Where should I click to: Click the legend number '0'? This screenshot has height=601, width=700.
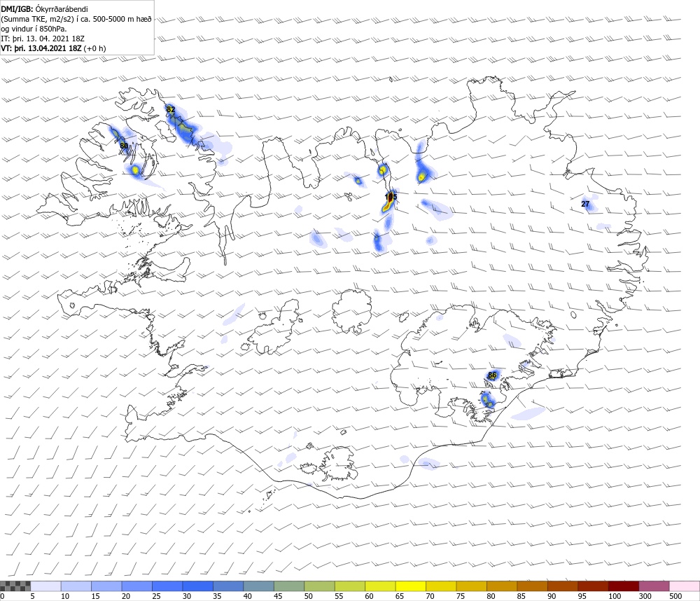click(x=2, y=596)
